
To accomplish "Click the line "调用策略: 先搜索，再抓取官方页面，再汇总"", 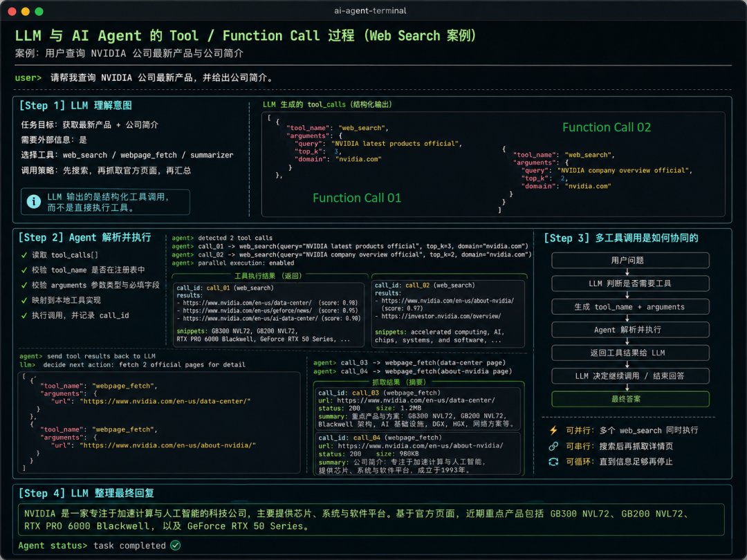I will [x=106, y=171].
